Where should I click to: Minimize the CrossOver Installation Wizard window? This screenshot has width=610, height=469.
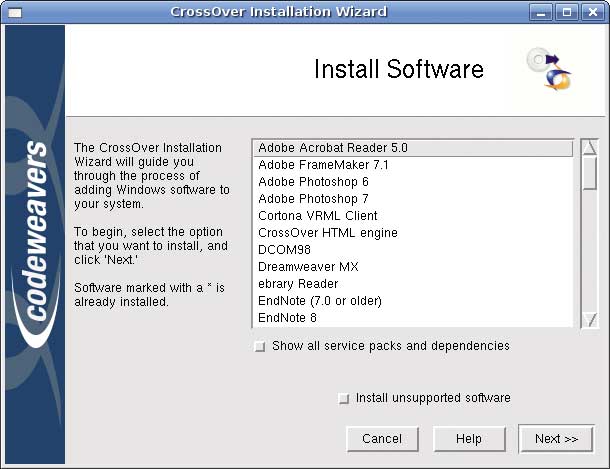click(541, 13)
